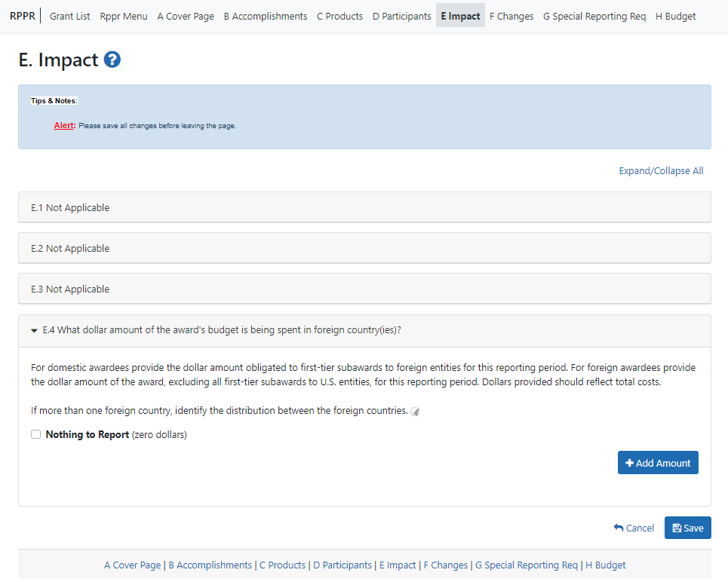This screenshot has height=582, width=728.
Task: Go to B Accomplishments in top navigation
Action: pyautogui.click(x=266, y=16)
